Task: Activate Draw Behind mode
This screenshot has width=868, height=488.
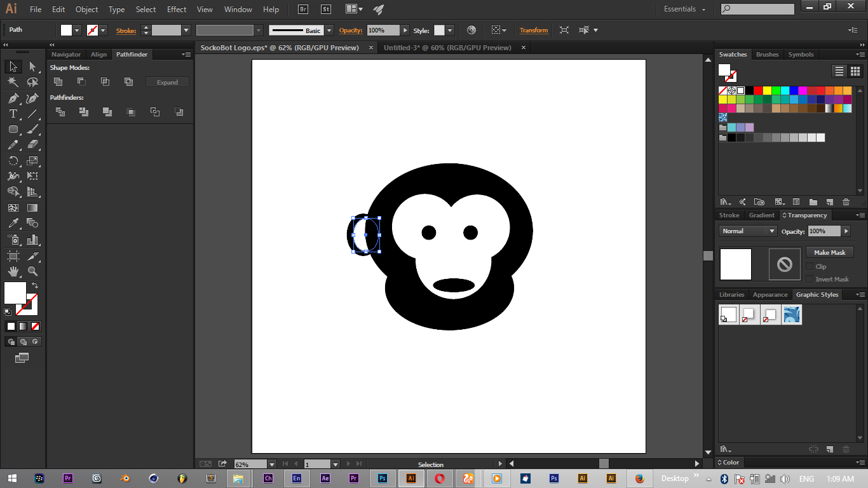Action: (23, 342)
